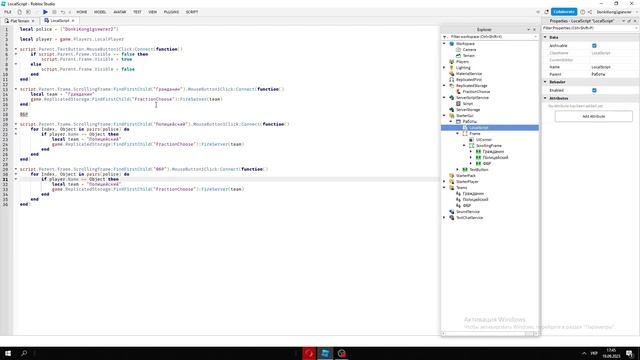Select the UICorner icon in Explorer
Viewport: 640px width, 360px height.
coord(471,140)
